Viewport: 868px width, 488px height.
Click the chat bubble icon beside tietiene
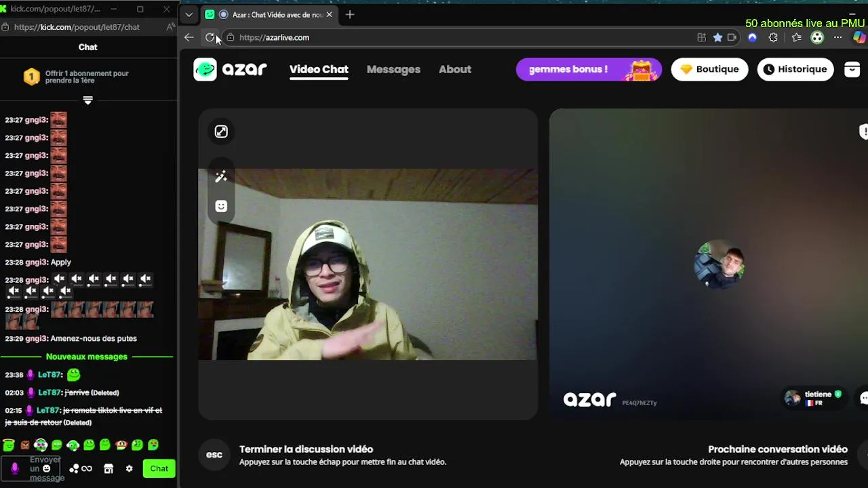[x=863, y=398]
